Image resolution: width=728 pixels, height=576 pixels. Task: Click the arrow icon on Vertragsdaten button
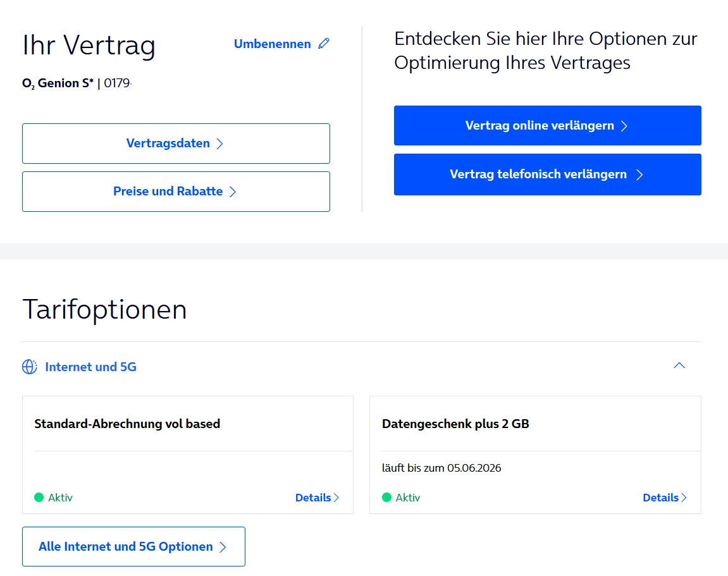pos(220,144)
